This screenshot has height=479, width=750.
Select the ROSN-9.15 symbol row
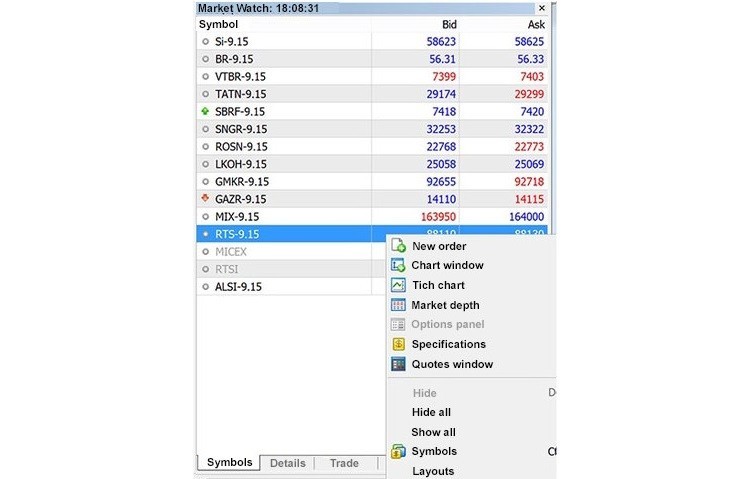pyautogui.click(x=372, y=147)
